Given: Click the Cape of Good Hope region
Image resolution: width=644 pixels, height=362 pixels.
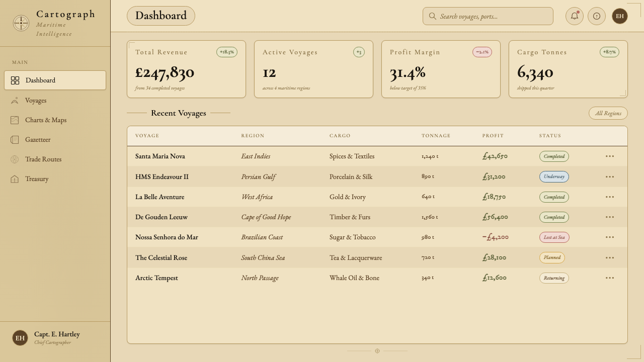Looking at the screenshot, I should click(266, 217).
